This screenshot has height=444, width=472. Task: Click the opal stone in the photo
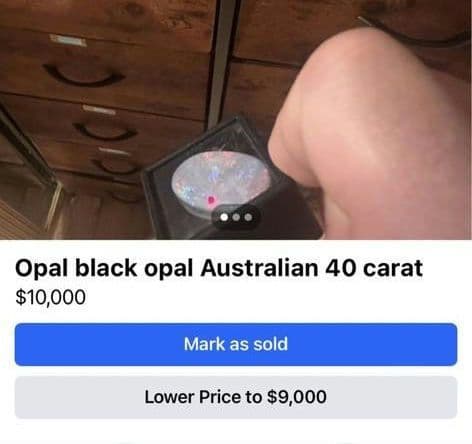(x=221, y=180)
